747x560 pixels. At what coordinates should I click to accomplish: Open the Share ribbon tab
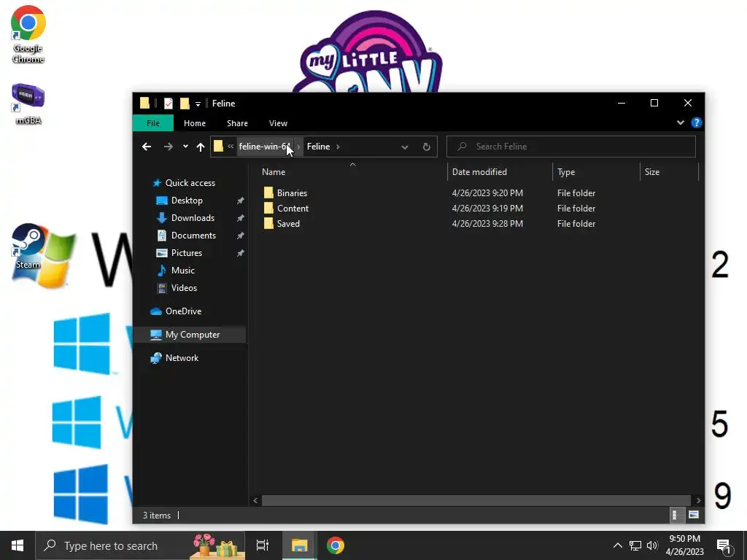pos(237,123)
